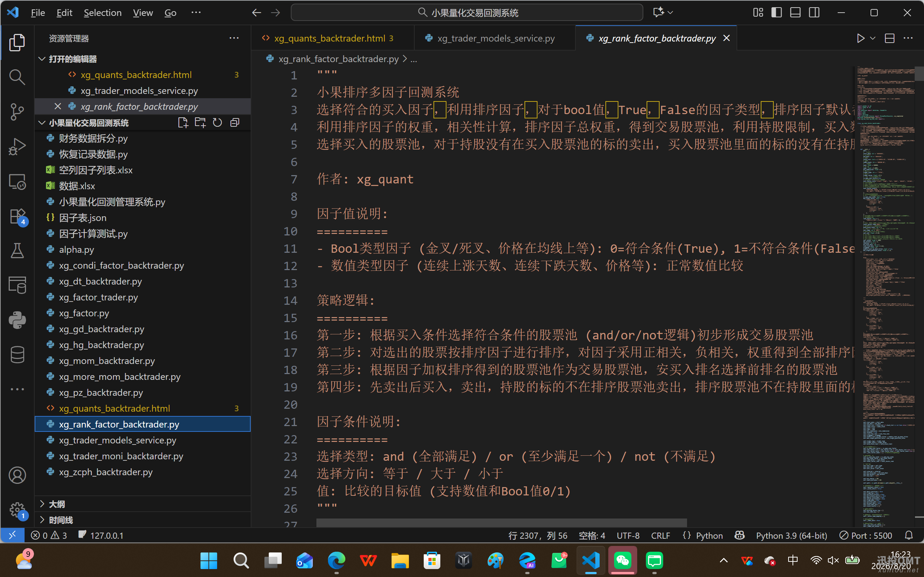Open explorer panel More Actions ellipsis

234,38
